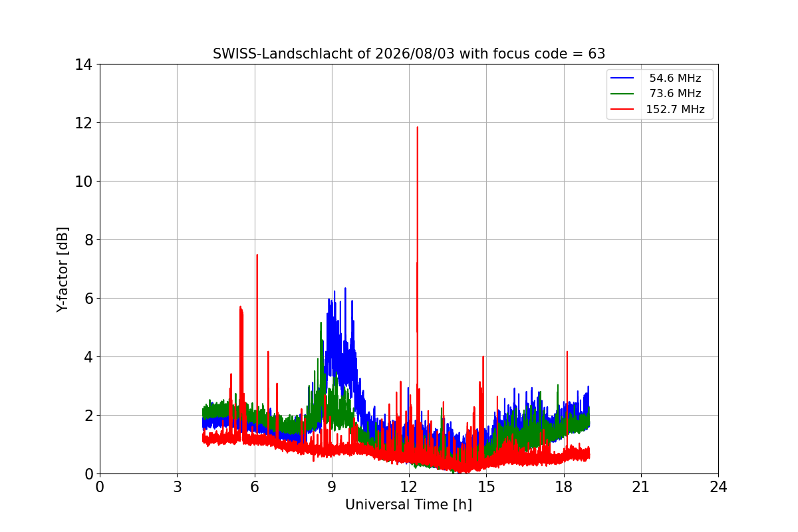Click the y-axis tick label 10
The image size is (798, 532).
[85, 182]
